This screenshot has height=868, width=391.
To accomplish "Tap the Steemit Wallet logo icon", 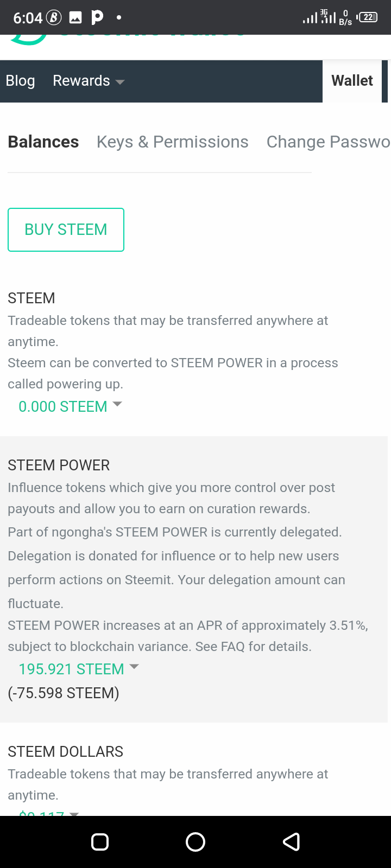I will point(28,40).
